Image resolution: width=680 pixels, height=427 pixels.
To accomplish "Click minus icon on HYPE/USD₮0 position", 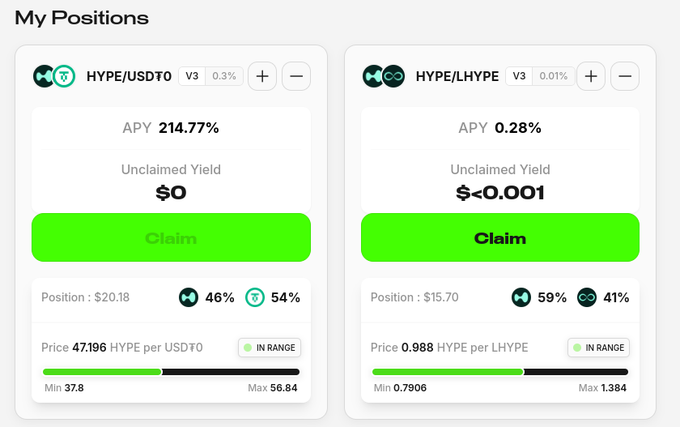I will pos(296,76).
